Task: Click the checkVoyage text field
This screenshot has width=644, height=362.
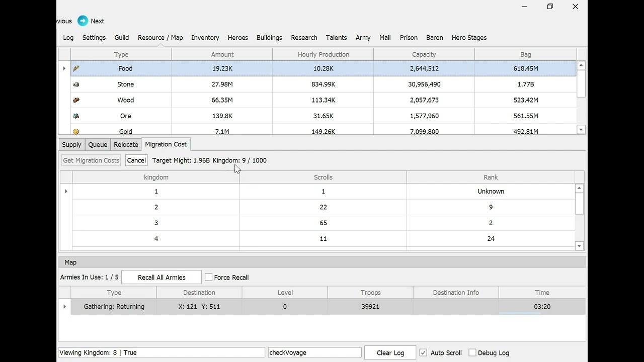Action: [314, 353]
